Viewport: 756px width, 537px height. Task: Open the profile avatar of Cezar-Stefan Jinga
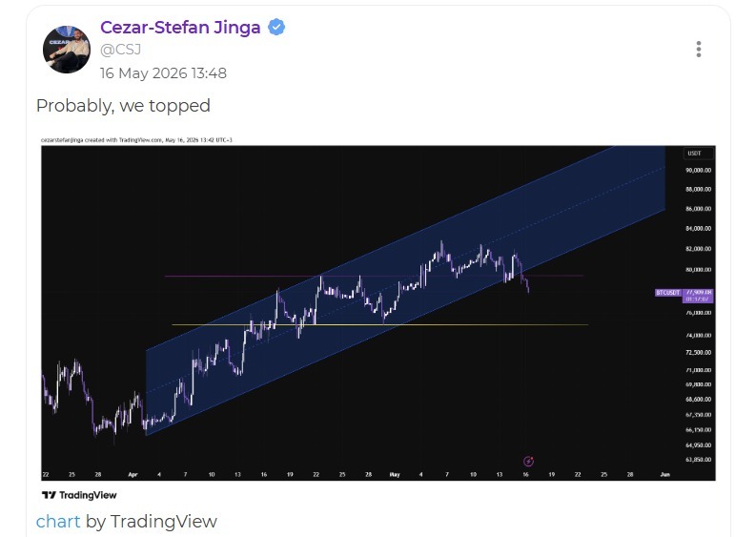tap(67, 50)
